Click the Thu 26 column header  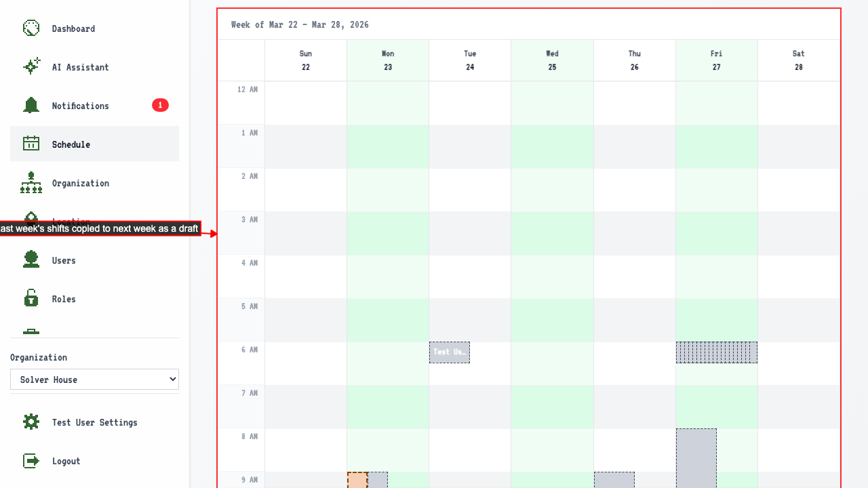click(635, 60)
